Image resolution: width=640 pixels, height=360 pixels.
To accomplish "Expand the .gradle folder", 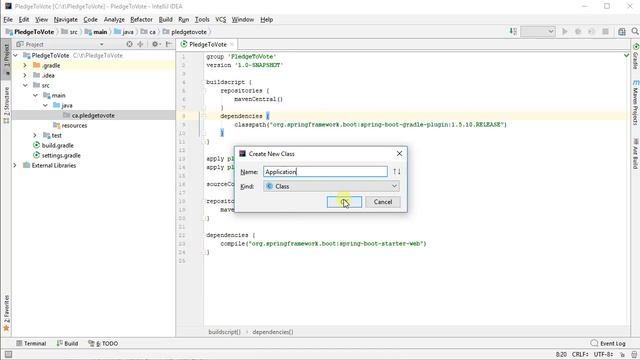I will pyautogui.click(x=25, y=65).
